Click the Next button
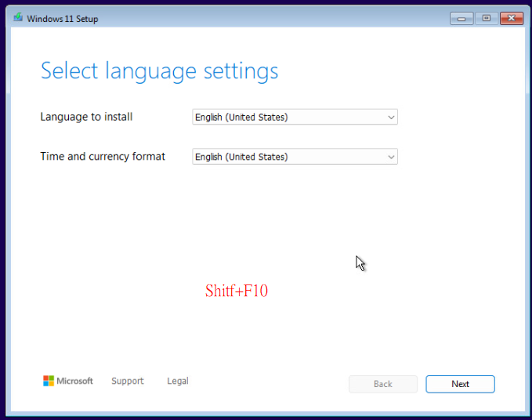Screen dimensions: 532x420 tap(460, 384)
